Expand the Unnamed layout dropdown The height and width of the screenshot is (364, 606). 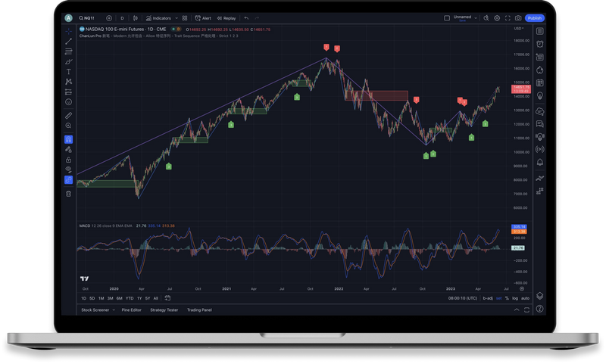click(x=476, y=18)
